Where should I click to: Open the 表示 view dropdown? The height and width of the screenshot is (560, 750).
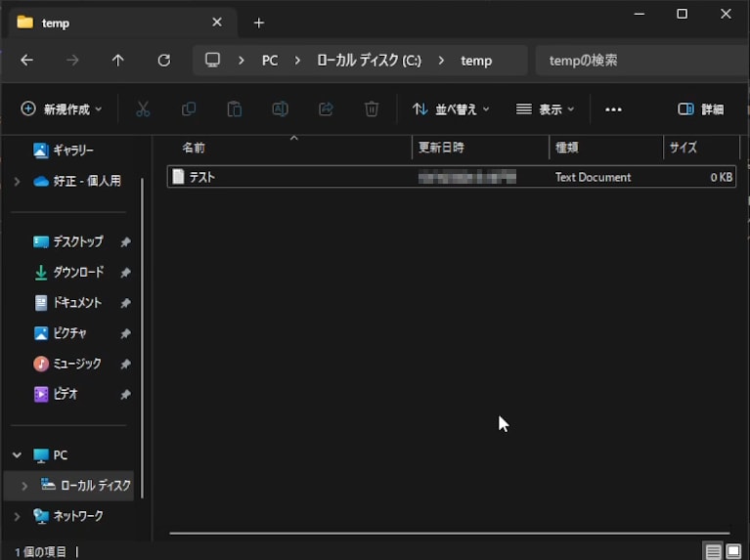point(545,109)
